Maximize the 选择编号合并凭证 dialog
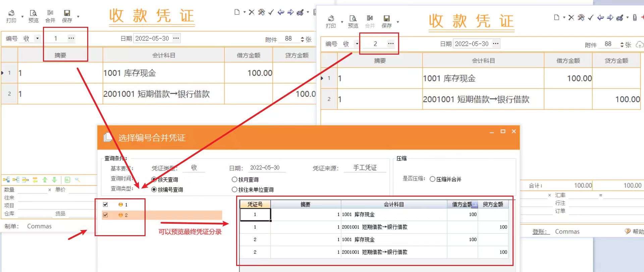644x272 pixels. pos(503,131)
